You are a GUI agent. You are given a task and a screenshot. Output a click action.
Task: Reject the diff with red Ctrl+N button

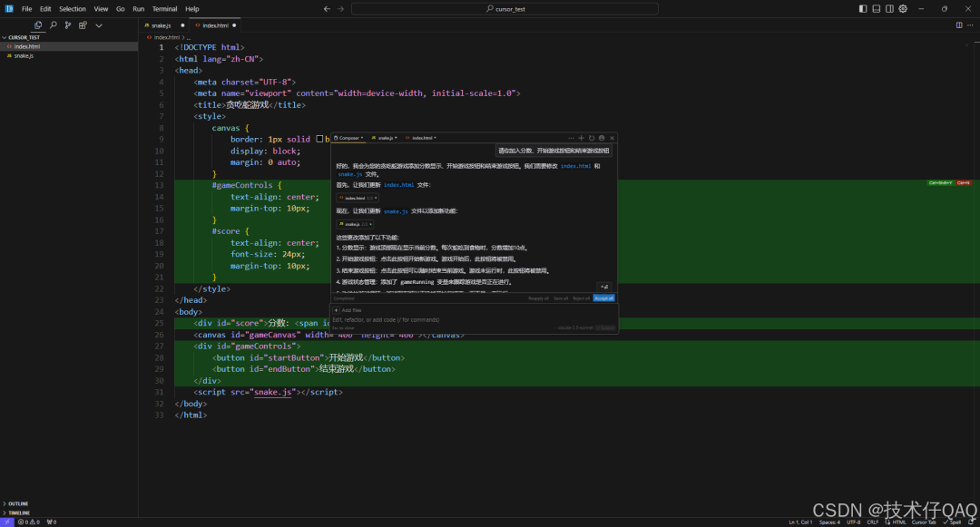(x=963, y=183)
